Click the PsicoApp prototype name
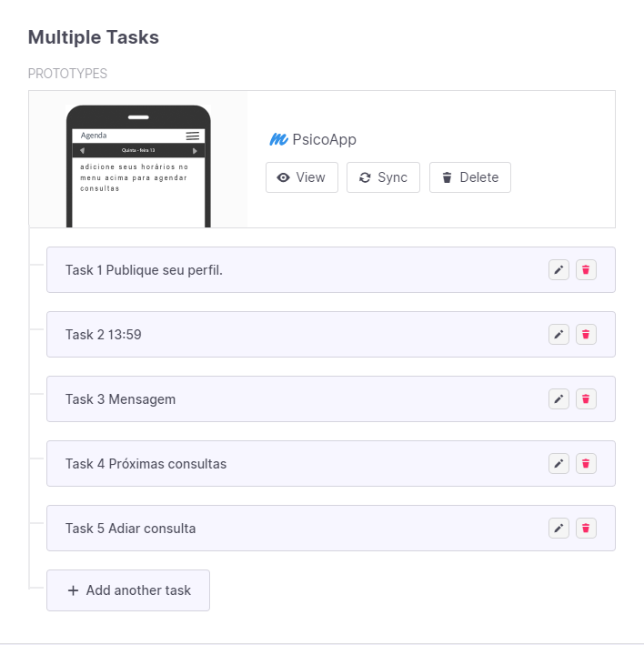 pos(324,139)
